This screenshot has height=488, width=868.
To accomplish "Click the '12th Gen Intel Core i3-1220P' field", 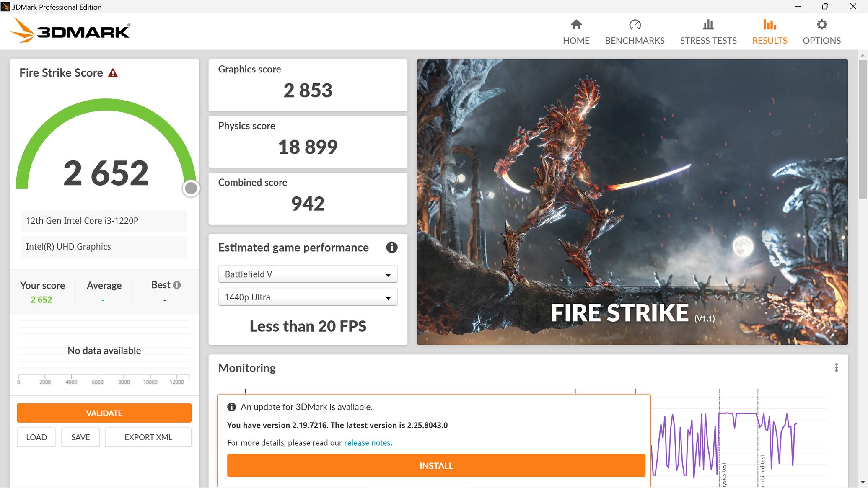I will tap(104, 221).
